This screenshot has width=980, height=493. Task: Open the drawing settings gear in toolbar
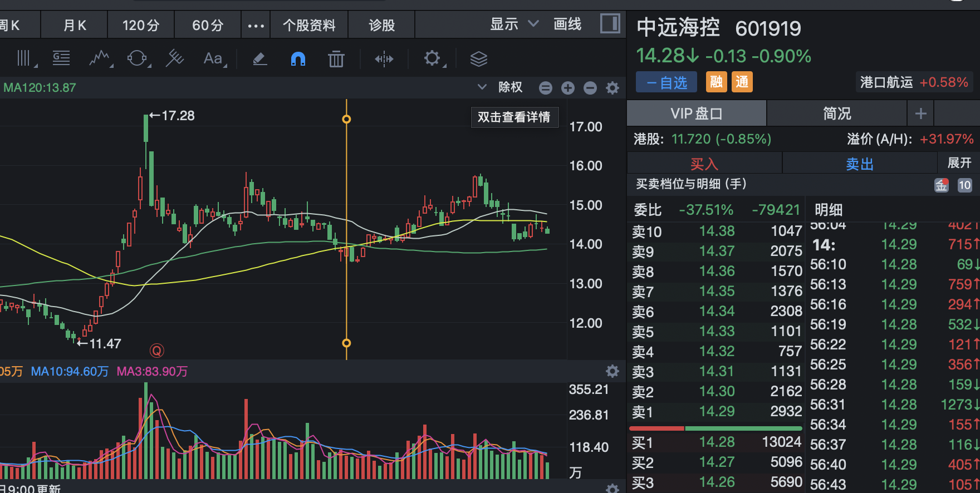(432, 58)
